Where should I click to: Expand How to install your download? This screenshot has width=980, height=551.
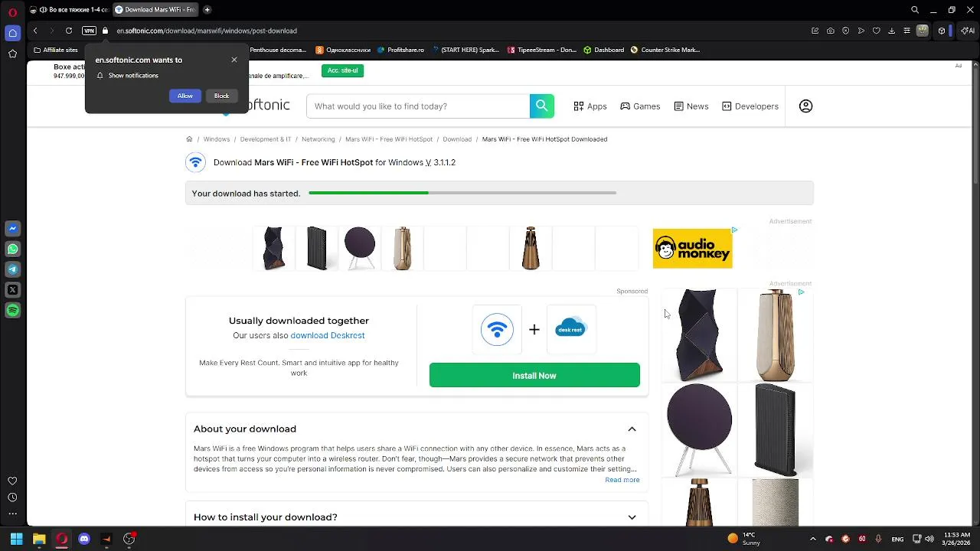tap(632, 517)
